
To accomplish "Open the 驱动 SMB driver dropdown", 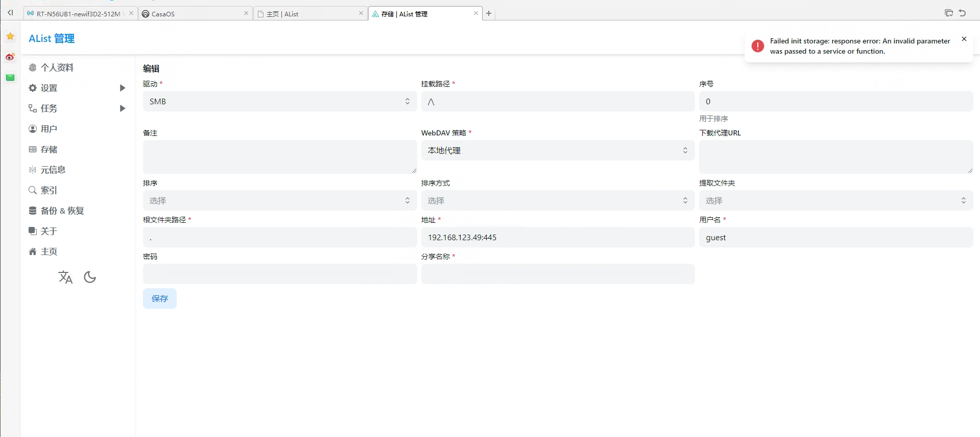I will point(280,101).
